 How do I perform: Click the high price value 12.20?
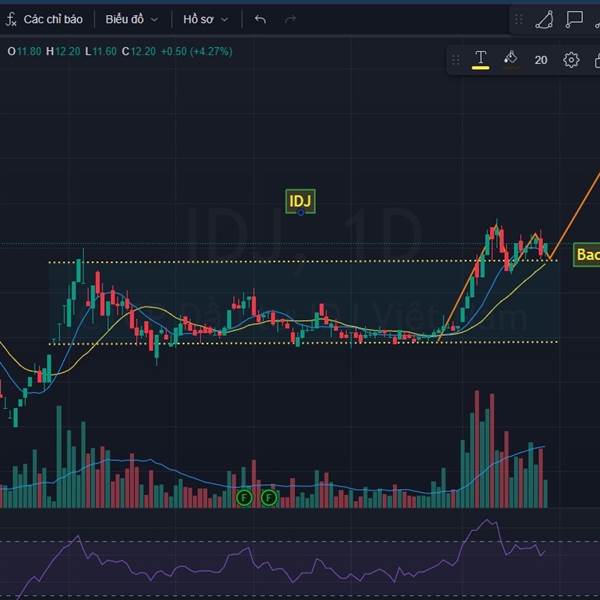click(68, 51)
